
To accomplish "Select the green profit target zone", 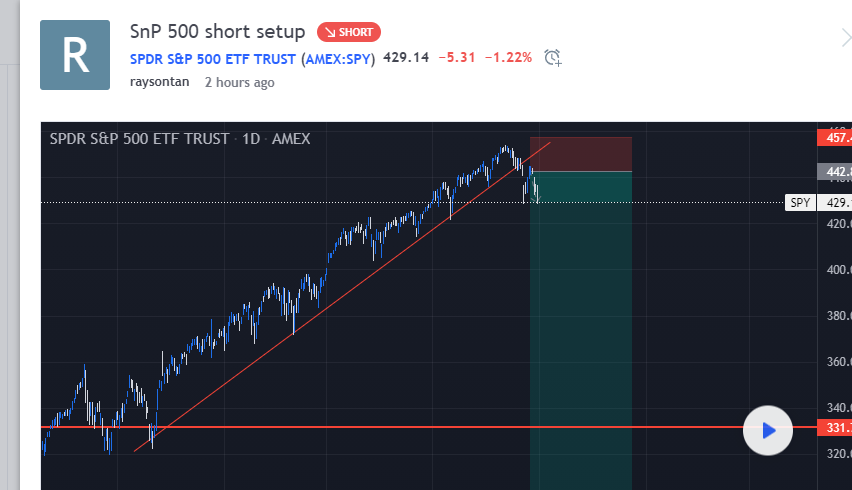I will [581, 330].
